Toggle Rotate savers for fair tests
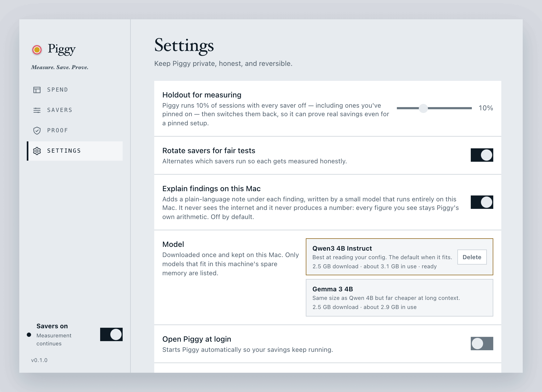 (482, 155)
